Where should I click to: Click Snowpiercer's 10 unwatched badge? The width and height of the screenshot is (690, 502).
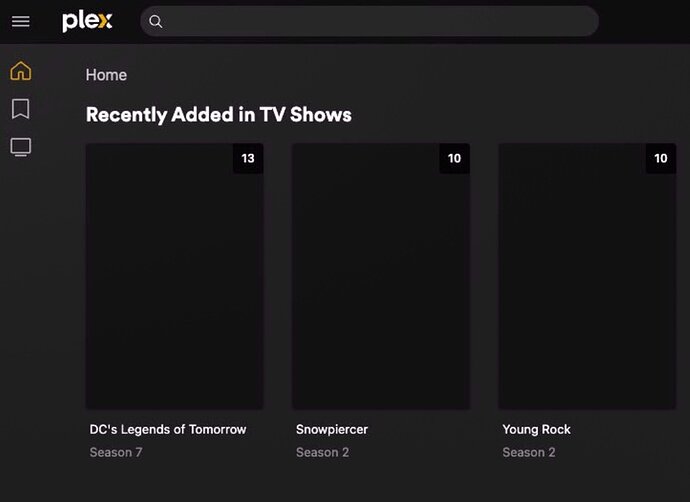[454, 158]
